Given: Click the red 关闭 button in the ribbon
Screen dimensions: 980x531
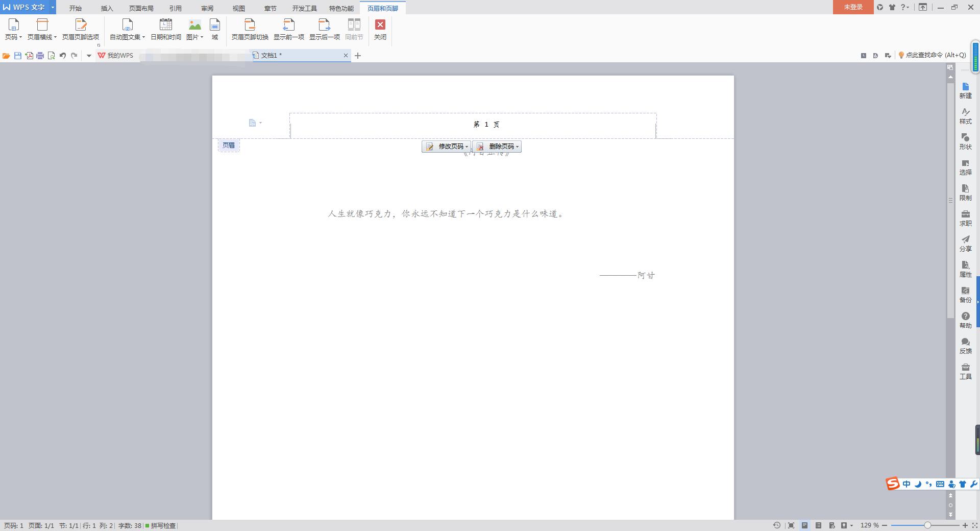Looking at the screenshot, I should coord(380,29).
